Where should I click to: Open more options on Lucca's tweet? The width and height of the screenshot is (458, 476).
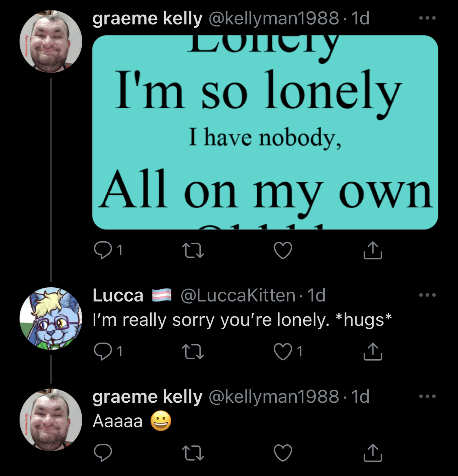(427, 295)
